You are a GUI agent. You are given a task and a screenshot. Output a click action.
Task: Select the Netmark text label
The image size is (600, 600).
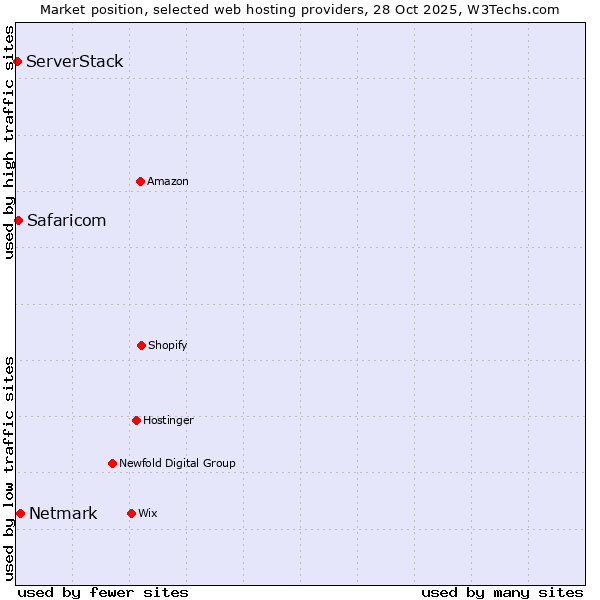(63, 513)
